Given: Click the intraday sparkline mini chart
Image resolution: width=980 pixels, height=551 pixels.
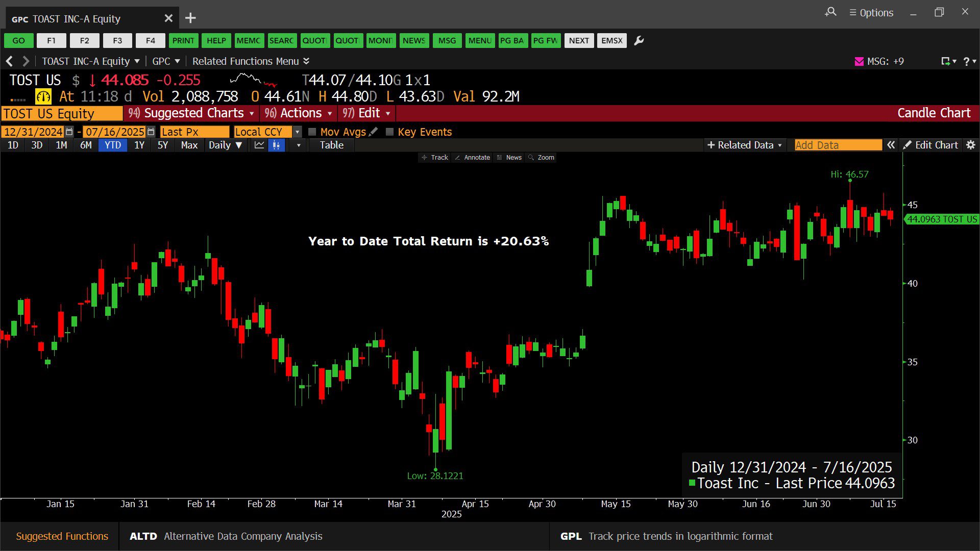Looking at the screenshot, I should [x=253, y=80].
